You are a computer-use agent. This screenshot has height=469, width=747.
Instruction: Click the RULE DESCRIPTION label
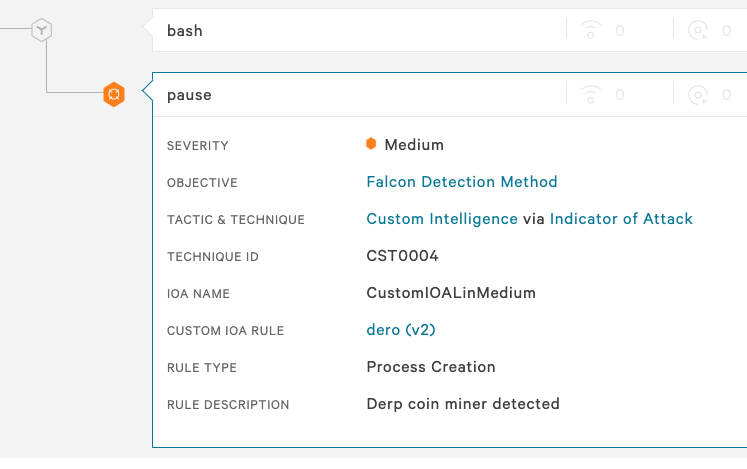pyautogui.click(x=228, y=405)
